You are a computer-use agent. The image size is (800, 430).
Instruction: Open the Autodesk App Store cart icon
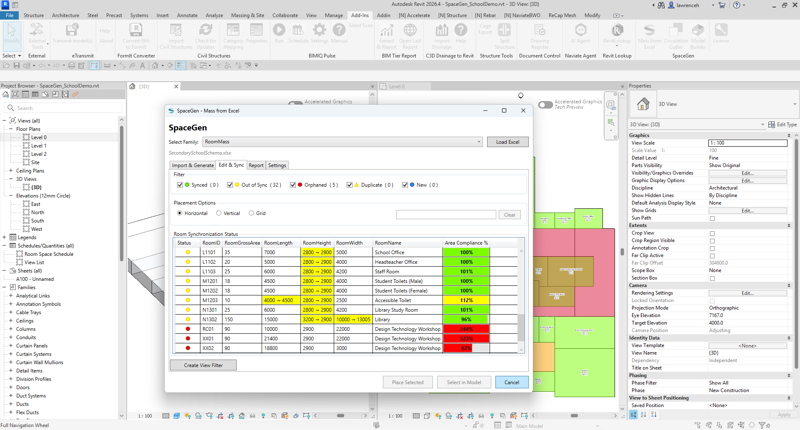(722, 5)
